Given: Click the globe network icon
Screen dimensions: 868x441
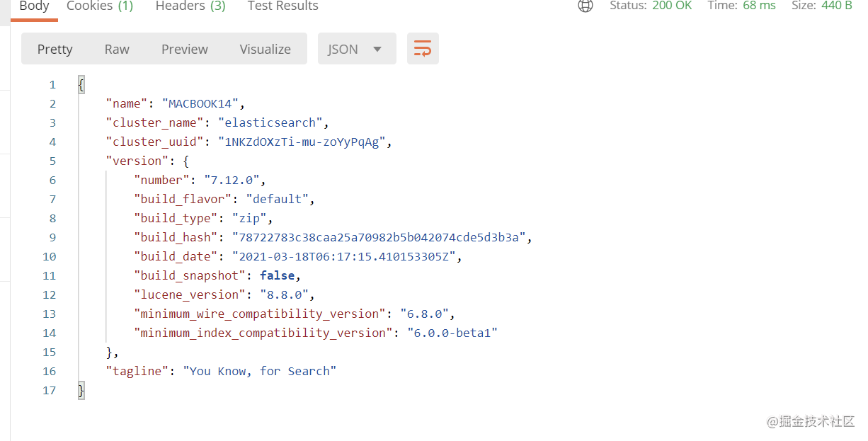Looking at the screenshot, I should (x=586, y=6).
